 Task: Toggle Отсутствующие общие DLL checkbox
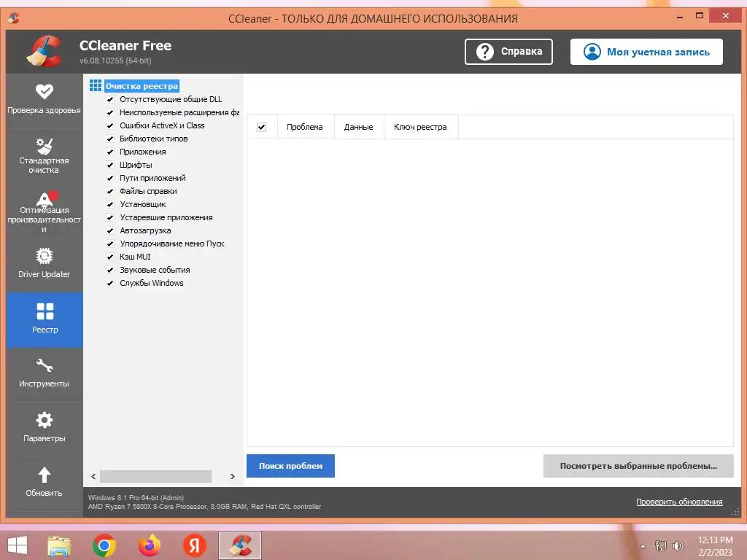[110, 99]
